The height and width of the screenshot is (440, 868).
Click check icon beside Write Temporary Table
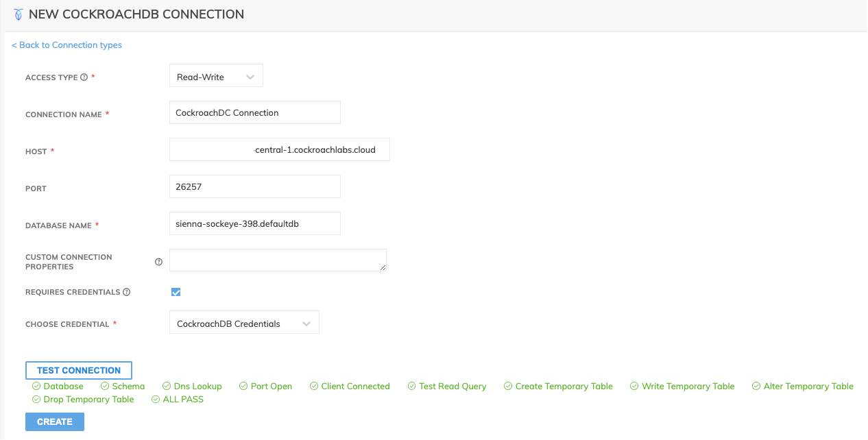[634, 387]
